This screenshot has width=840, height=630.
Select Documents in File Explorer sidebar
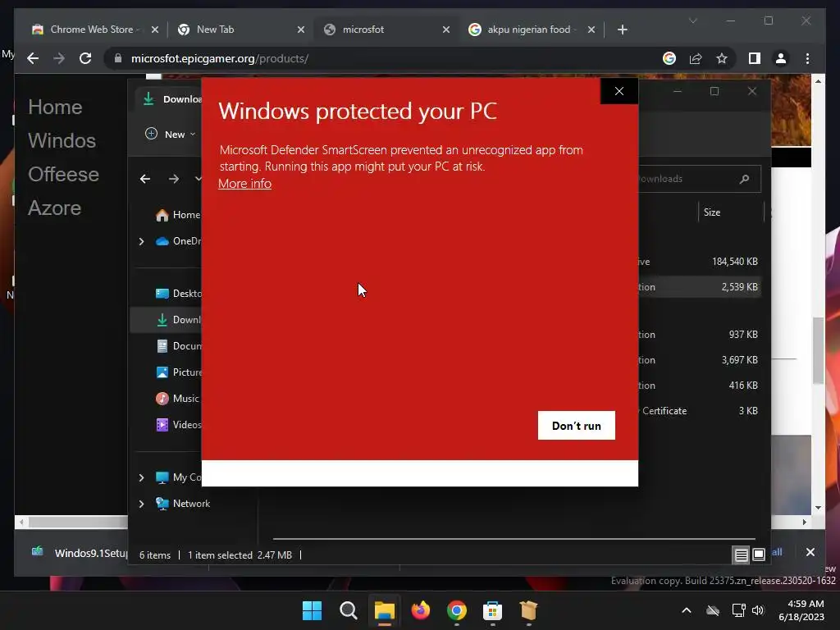(177, 346)
